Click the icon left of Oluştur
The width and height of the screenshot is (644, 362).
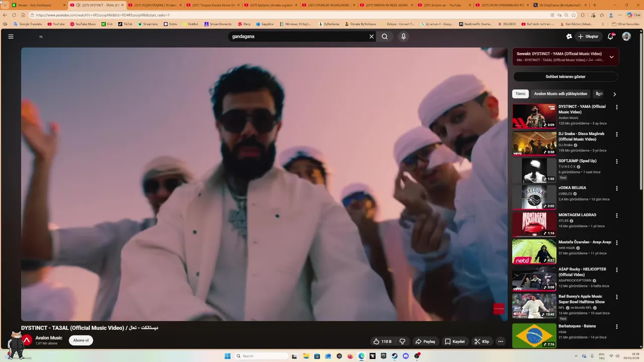point(569,36)
